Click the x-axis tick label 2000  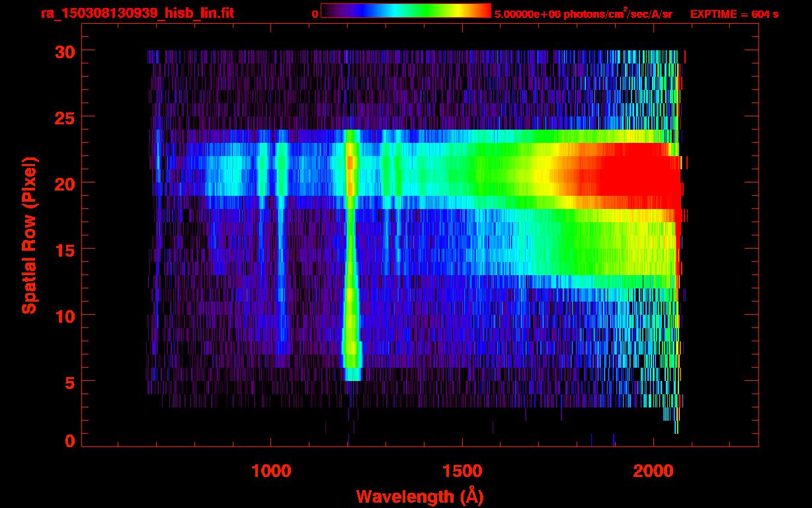[x=653, y=472]
